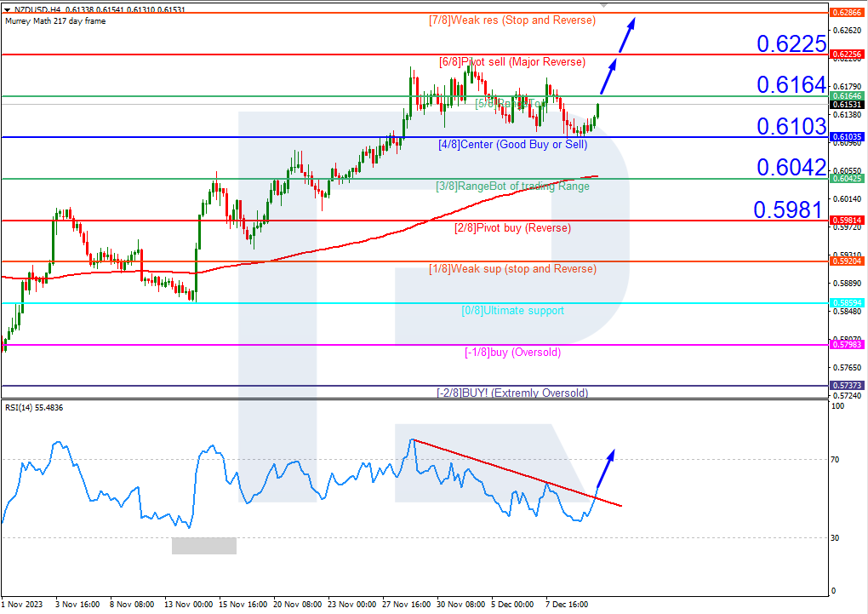The image size is (868, 614).
Task: Select the [0/8]Ultimate support level text
Action: [x=512, y=311]
